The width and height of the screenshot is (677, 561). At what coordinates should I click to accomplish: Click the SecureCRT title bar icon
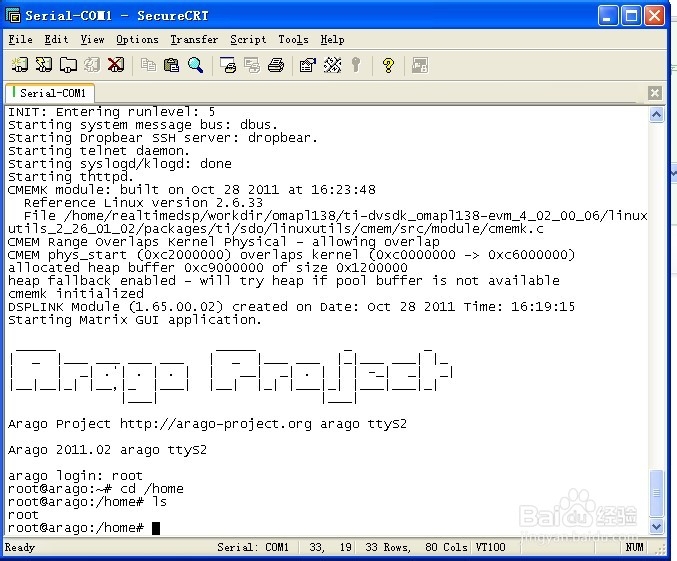point(13,16)
